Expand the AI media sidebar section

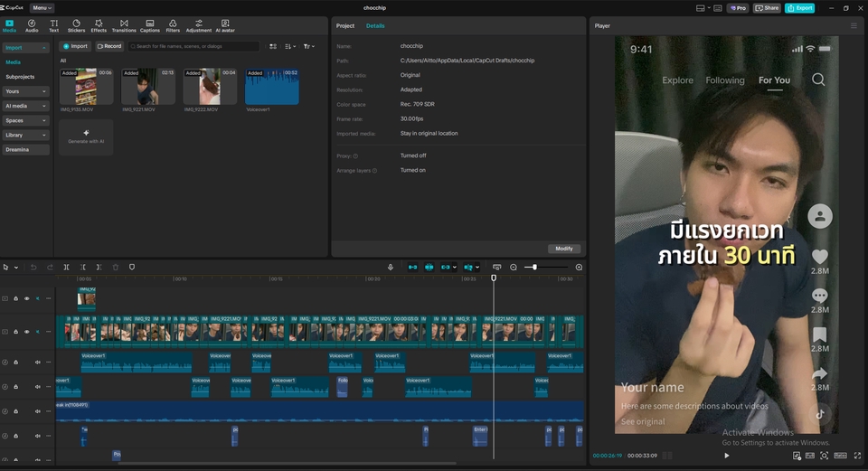[x=24, y=106]
